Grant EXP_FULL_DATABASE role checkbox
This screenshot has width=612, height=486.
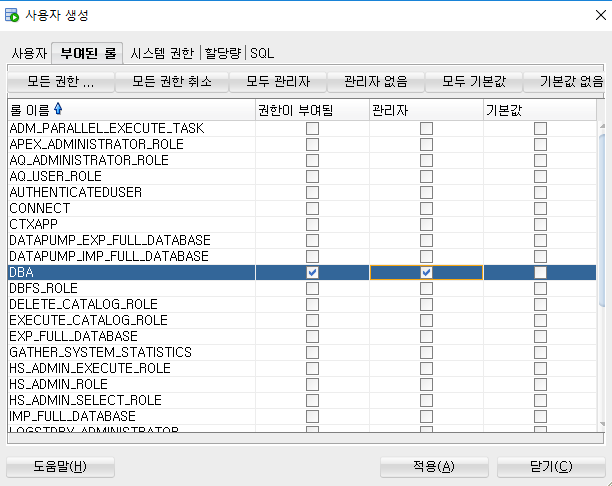coord(312,336)
